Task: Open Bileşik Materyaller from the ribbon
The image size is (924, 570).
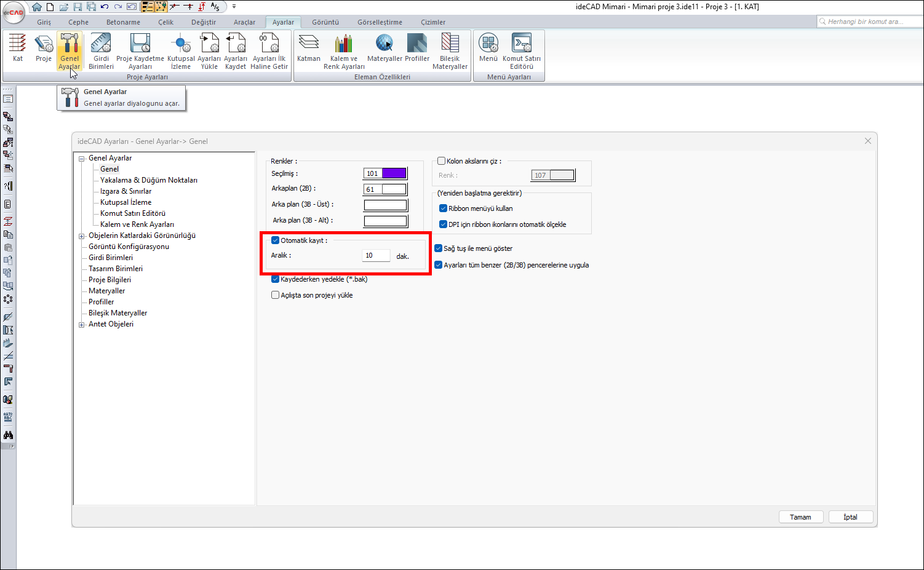Action: [x=450, y=51]
